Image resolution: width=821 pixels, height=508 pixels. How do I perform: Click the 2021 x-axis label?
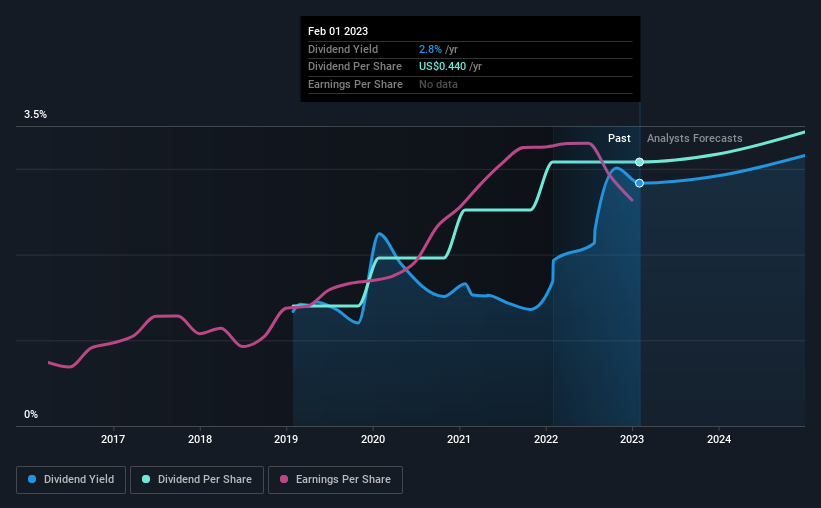point(459,439)
